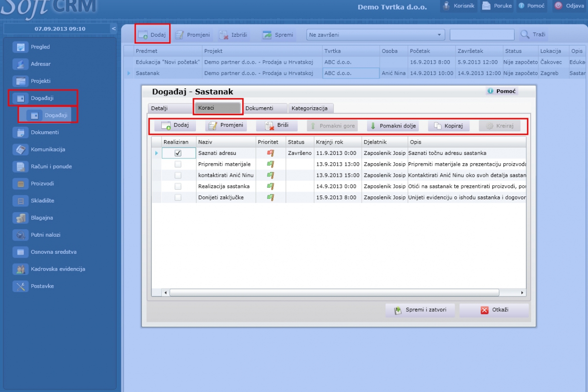Click Promjeni in the main toolbar

click(x=193, y=35)
